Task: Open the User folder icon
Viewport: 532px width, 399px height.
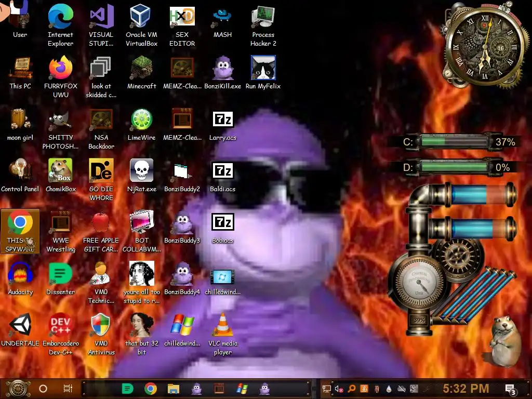Action: pyautogui.click(x=20, y=21)
